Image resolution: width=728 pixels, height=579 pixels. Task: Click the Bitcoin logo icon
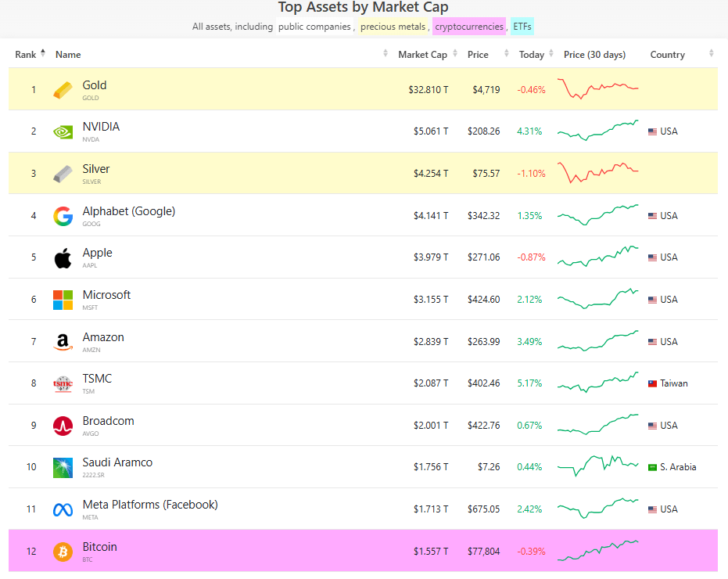(x=63, y=552)
